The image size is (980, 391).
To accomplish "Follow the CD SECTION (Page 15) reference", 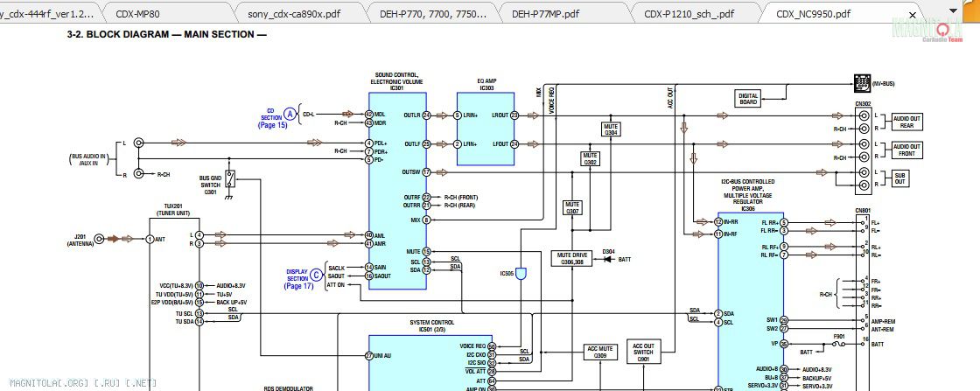I will [272, 118].
